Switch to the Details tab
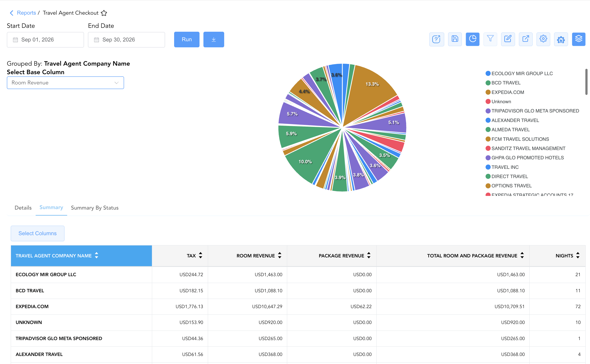 click(23, 208)
